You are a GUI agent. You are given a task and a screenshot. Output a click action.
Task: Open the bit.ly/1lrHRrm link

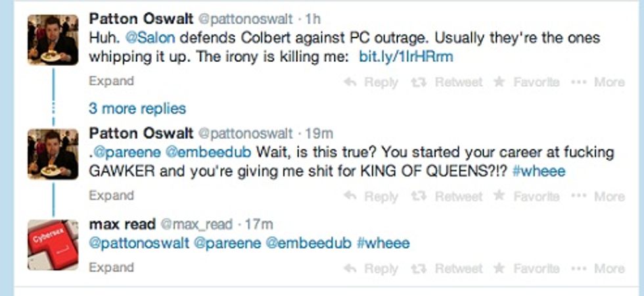coord(406,57)
